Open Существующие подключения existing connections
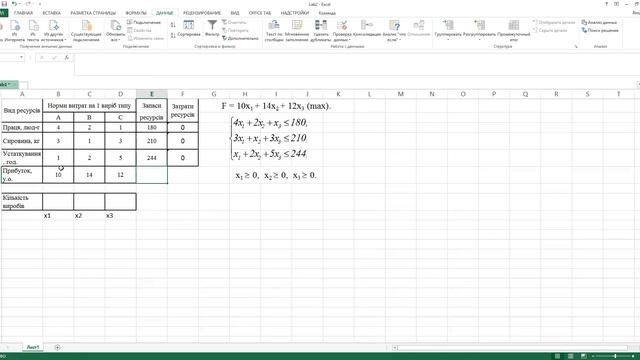Screen dimensions: 640x360 pos(86,31)
